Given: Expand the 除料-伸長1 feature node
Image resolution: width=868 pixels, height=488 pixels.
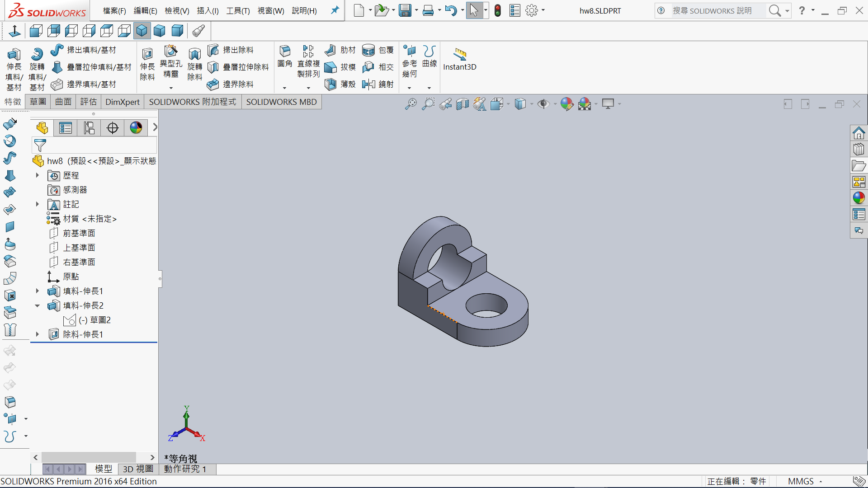Looking at the screenshot, I should point(38,334).
